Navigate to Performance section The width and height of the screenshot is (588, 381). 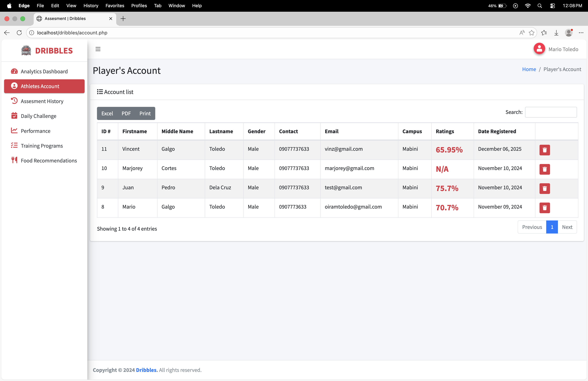[36, 131]
